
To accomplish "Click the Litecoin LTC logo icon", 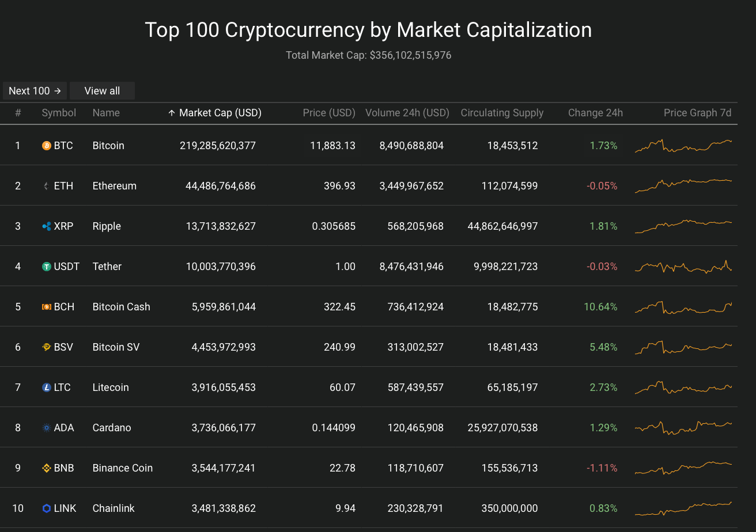I will 47,387.
